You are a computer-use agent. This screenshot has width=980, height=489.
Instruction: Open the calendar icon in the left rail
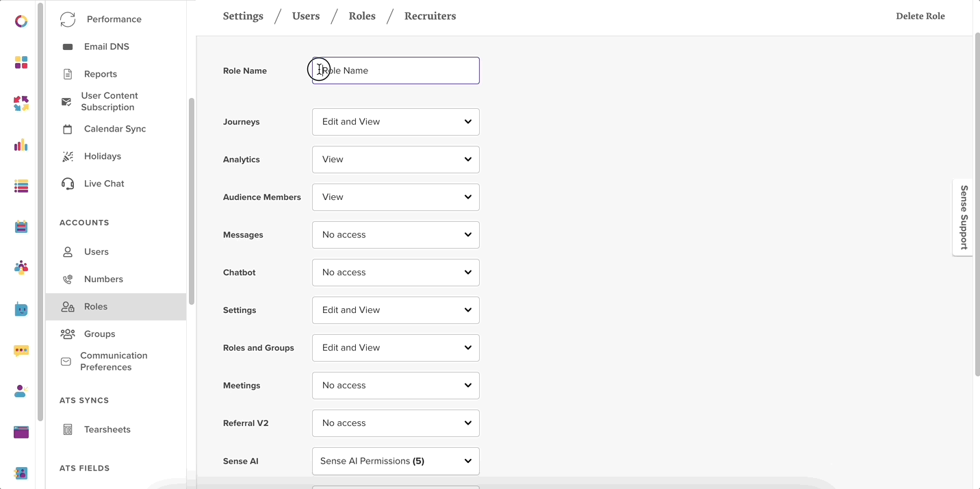pyautogui.click(x=21, y=227)
